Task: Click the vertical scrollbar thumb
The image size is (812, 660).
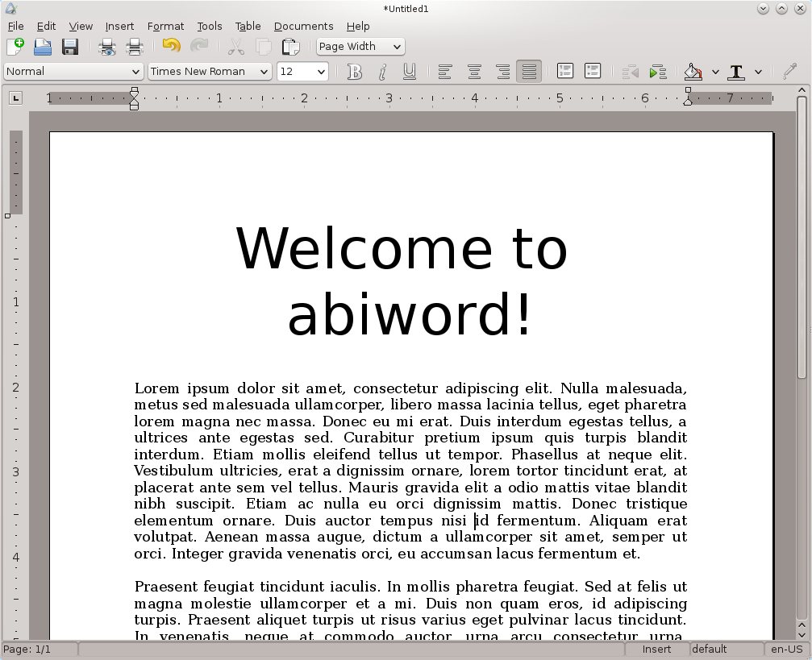Action: pyautogui.click(x=802, y=237)
